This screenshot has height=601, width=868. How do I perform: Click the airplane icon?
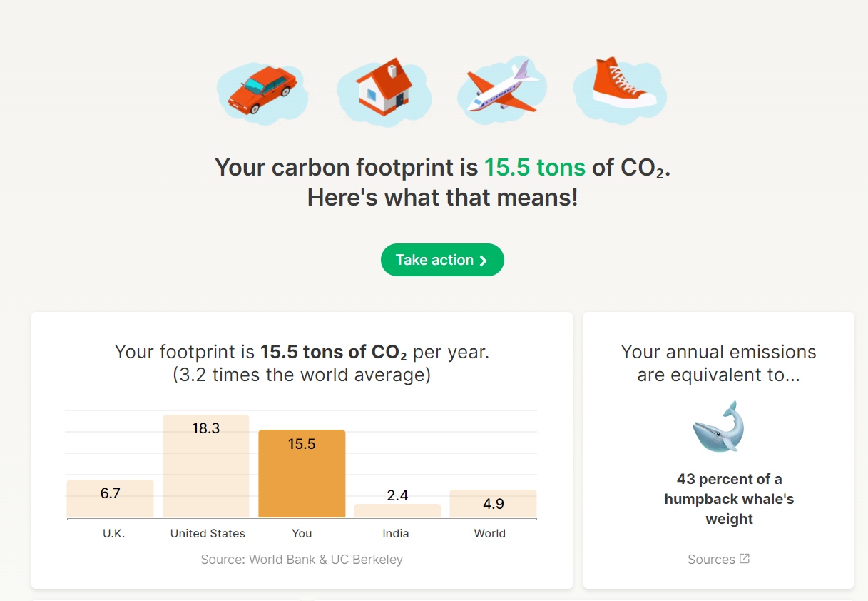(501, 89)
